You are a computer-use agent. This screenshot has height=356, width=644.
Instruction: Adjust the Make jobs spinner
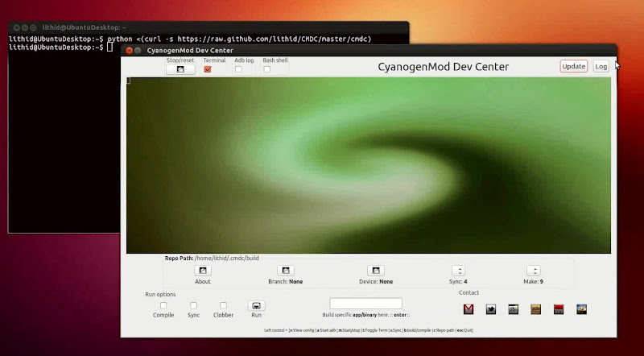[x=534, y=271]
